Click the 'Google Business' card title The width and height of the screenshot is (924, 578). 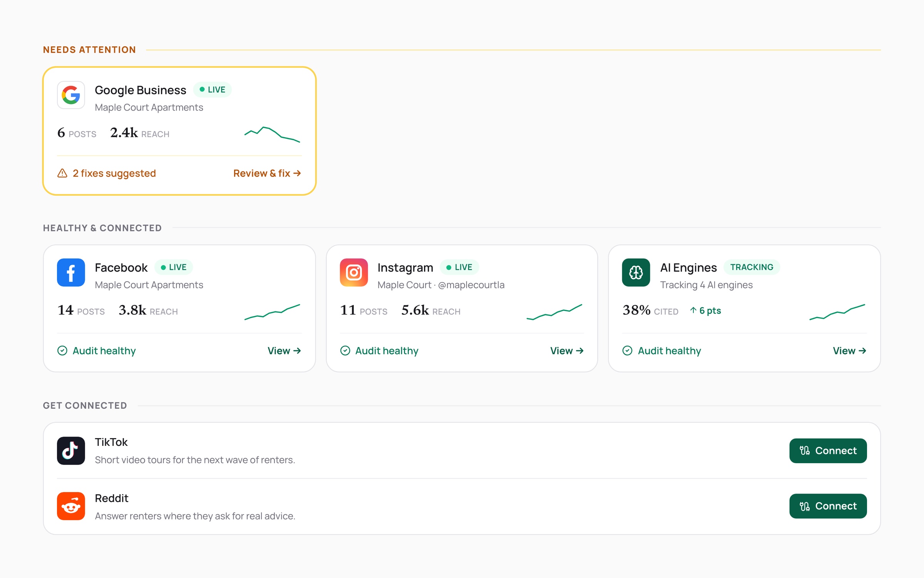pyautogui.click(x=141, y=90)
